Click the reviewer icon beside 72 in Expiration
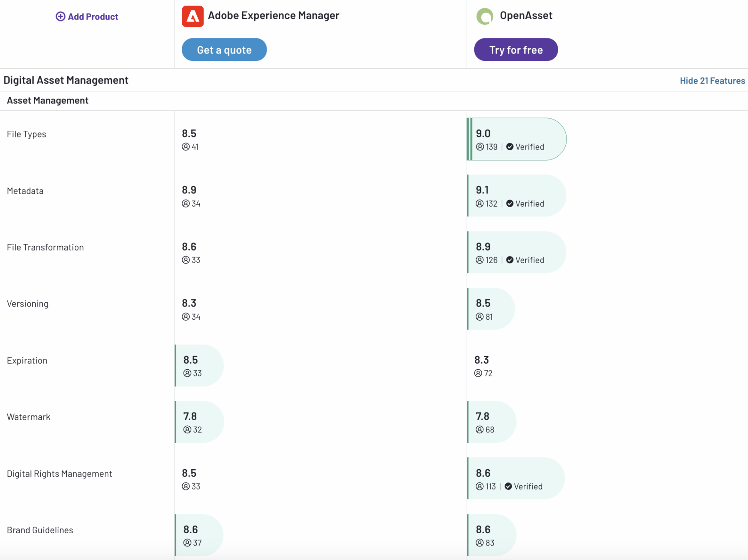The height and width of the screenshot is (560, 748). (x=478, y=373)
